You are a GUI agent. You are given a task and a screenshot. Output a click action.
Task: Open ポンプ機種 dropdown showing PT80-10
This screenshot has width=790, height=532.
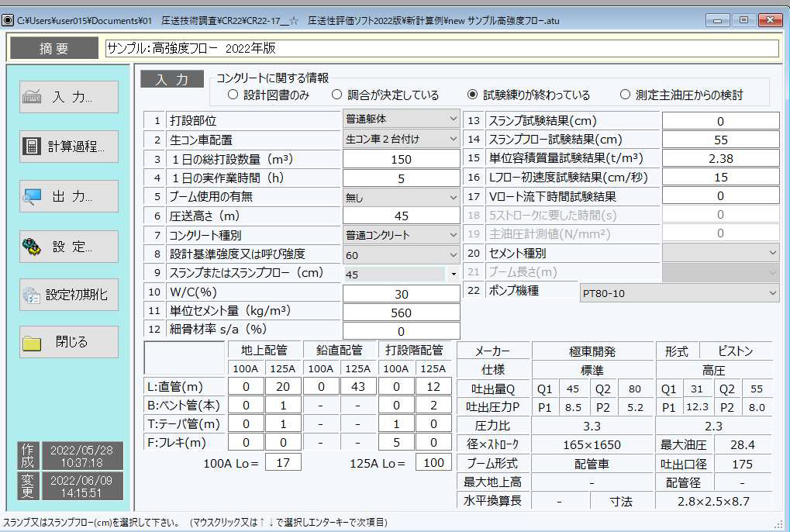pos(680,292)
